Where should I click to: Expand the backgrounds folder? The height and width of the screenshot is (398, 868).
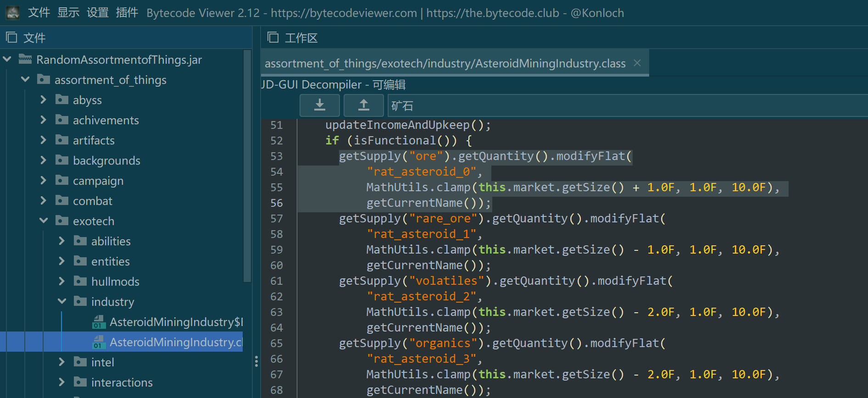point(44,160)
